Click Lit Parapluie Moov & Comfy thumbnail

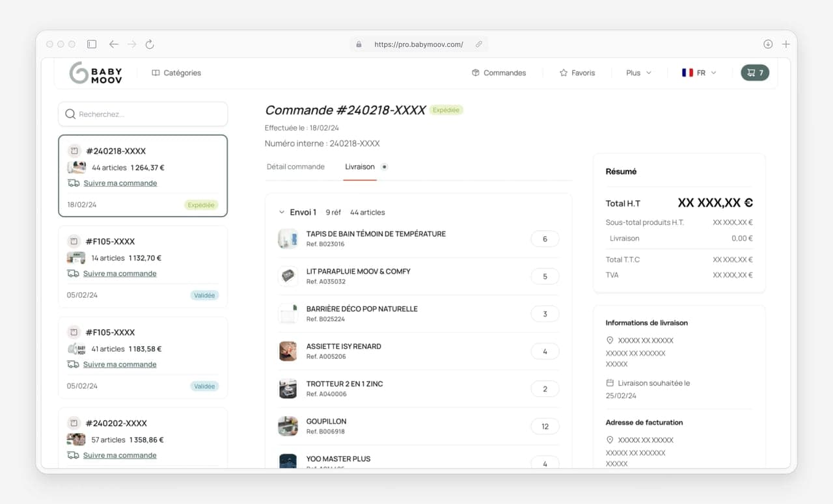pyautogui.click(x=288, y=276)
